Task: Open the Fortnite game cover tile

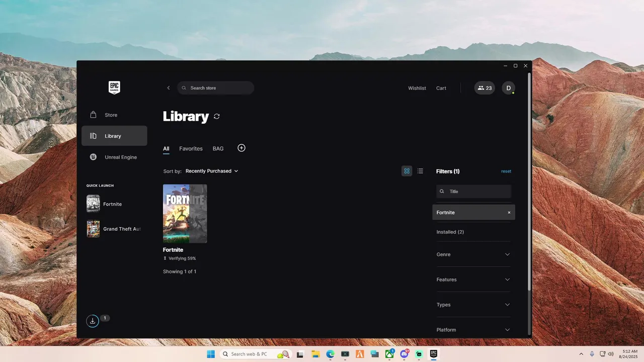Action: pos(185,214)
